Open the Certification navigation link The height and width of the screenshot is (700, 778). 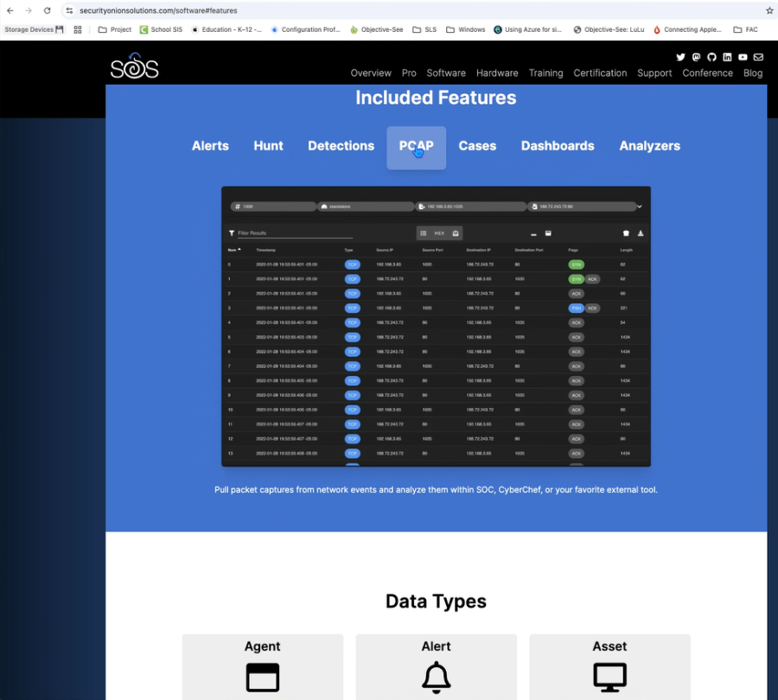click(600, 73)
